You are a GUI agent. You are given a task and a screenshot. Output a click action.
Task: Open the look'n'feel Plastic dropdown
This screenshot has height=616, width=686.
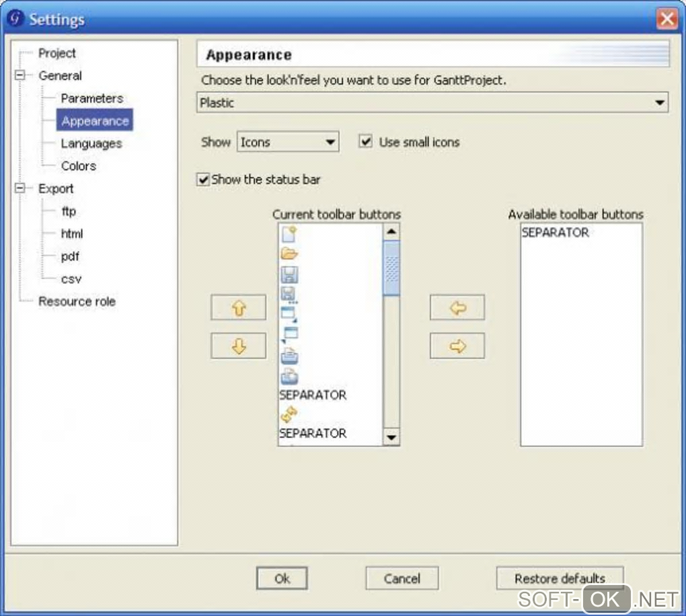432,102
